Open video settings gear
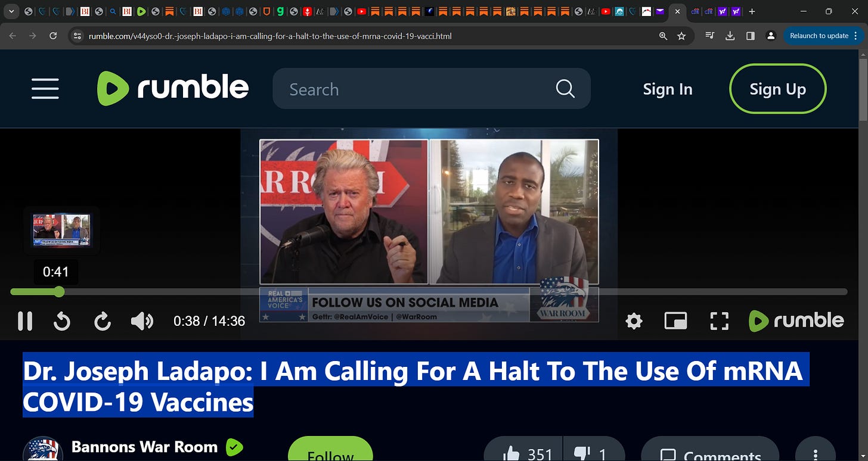The height and width of the screenshot is (461, 868). point(634,322)
